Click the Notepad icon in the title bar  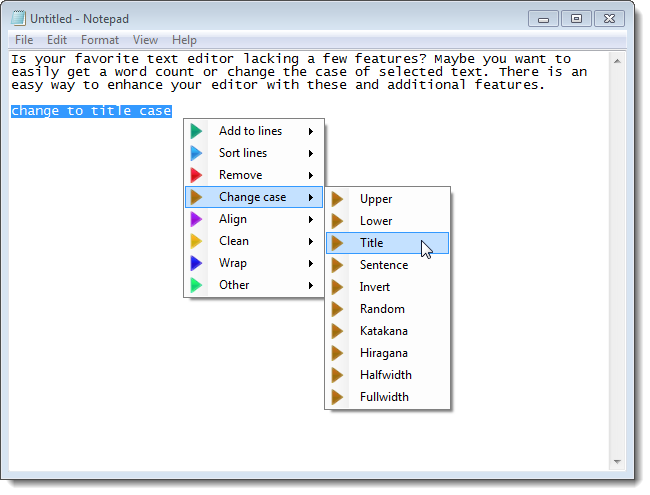(x=18, y=19)
